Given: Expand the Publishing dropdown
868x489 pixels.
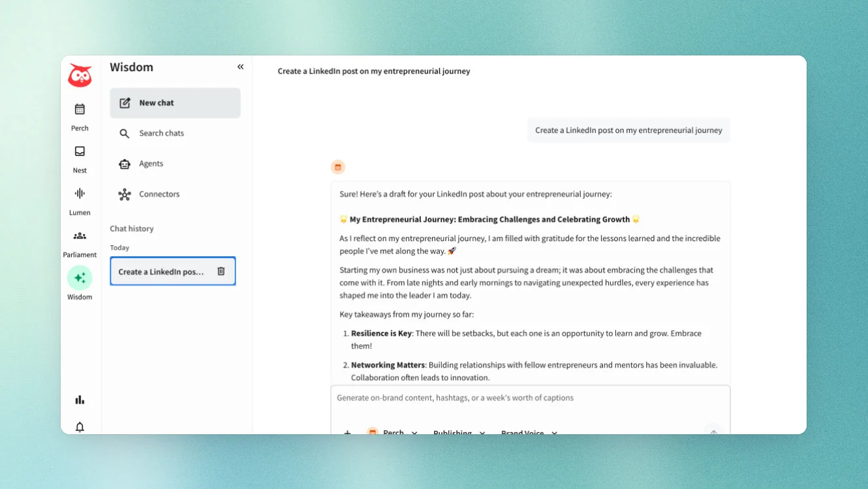Looking at the screenshot, I should coord(459,433).
